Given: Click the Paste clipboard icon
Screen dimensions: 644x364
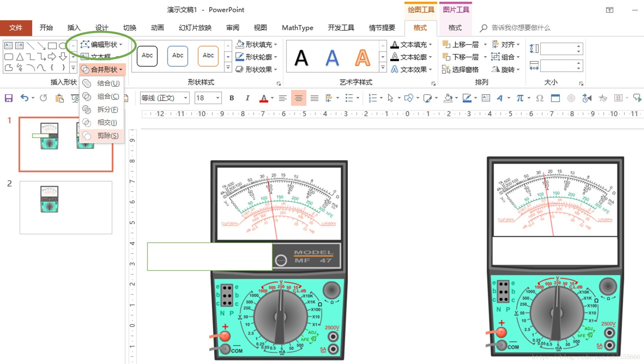Looking at the screenshot, I should pyautogui.click(x=60, y=98).
